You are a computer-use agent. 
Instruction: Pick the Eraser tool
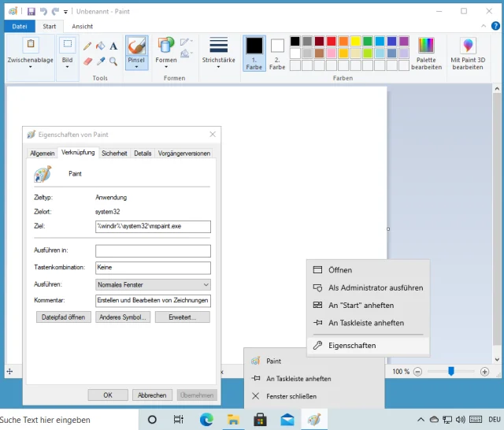tap(87, 61)
